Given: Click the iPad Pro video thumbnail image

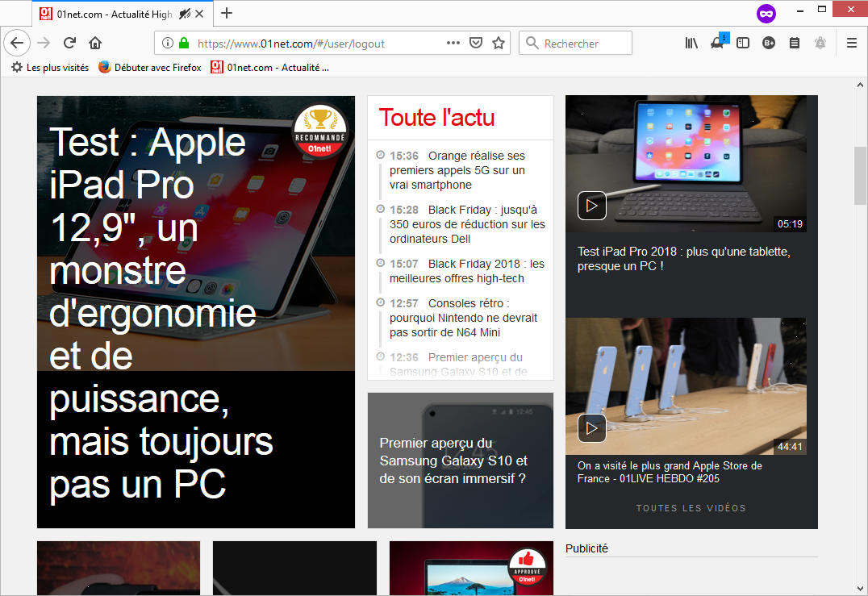Looking at the screenshot, I should (686, 164).
